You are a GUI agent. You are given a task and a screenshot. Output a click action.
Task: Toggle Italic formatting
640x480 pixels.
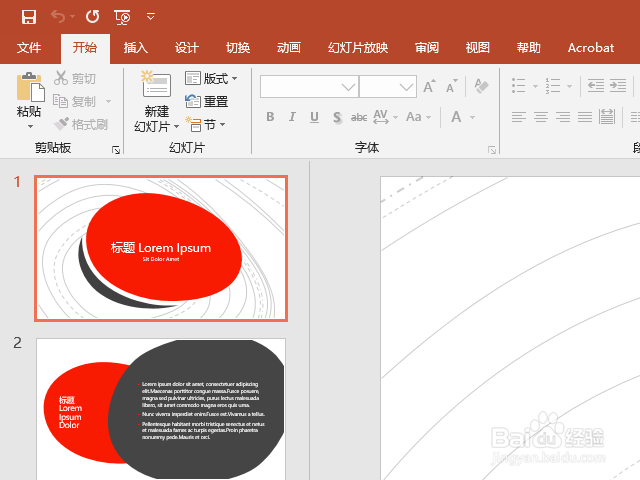coord(292,117)
